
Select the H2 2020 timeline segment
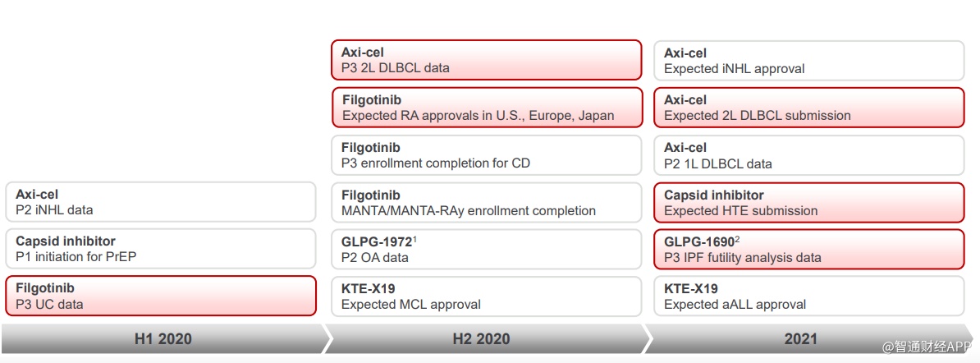coord(481,338)
